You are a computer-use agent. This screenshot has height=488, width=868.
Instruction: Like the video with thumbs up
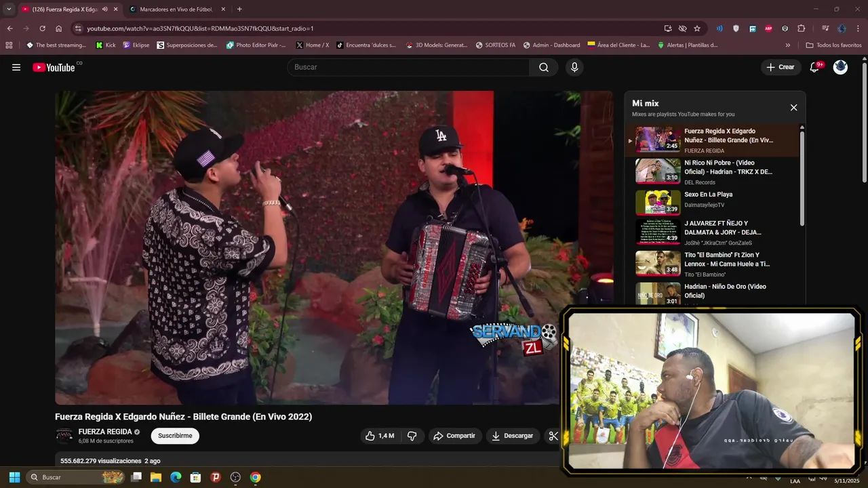[x=380, y=436]
